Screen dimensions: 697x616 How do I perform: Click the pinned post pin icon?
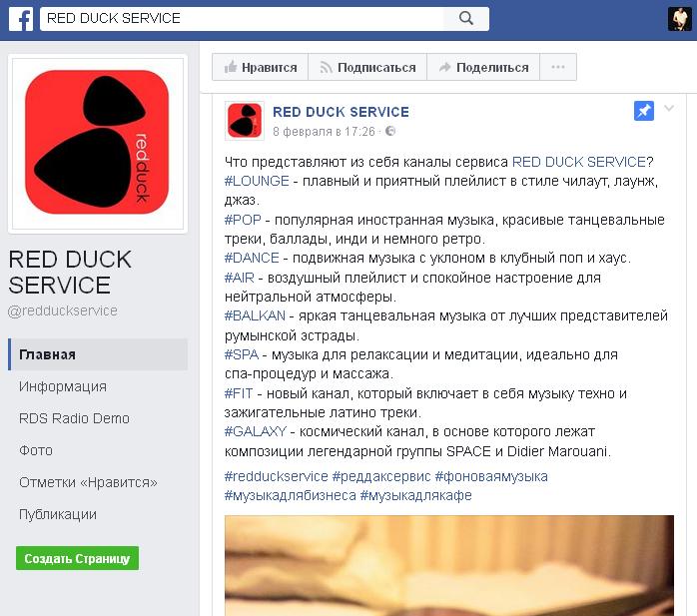point(644,111)
